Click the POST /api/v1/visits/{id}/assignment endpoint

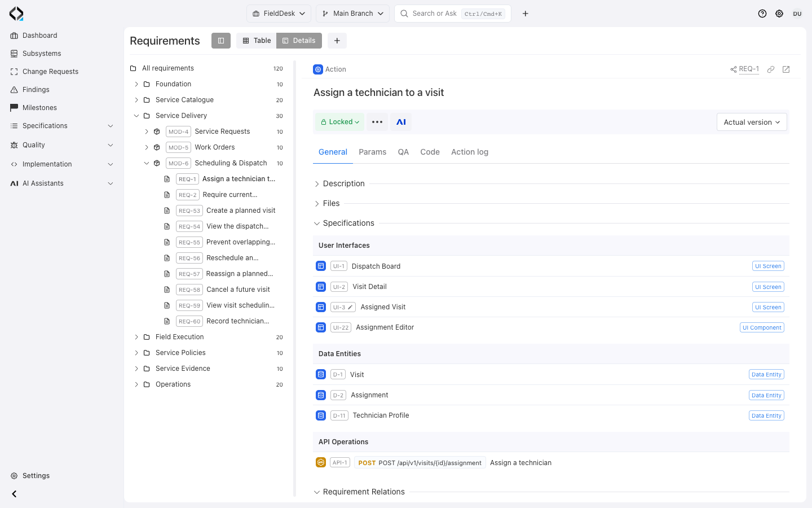click(420, 463)
